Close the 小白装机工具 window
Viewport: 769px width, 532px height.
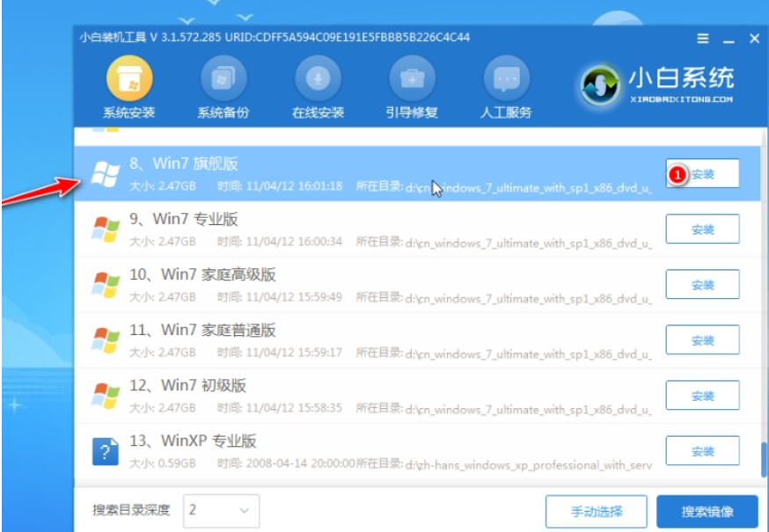tap(754, 38)
